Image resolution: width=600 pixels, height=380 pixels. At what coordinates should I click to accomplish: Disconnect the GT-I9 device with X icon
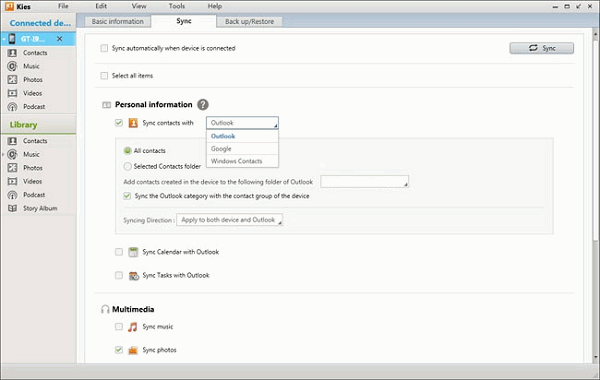click(60, 39)
